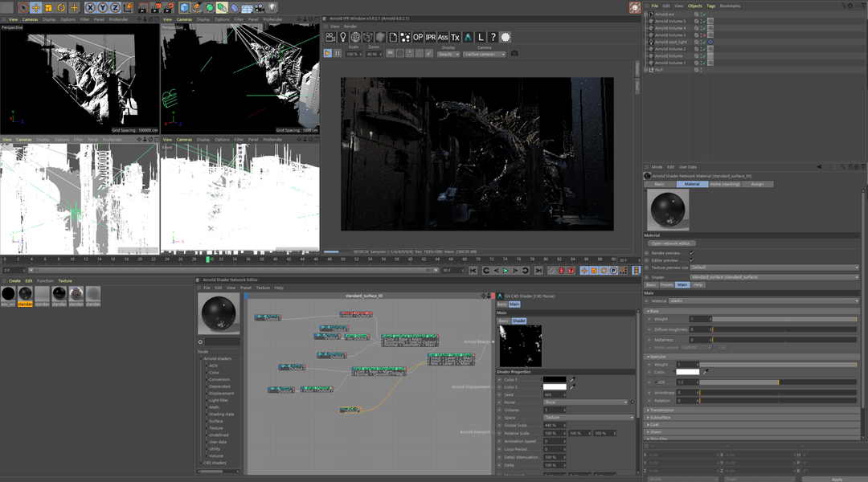This screenshot has height=482, width=868.
Task: Adjust the Base Weight slider
Action: (784, 319)
